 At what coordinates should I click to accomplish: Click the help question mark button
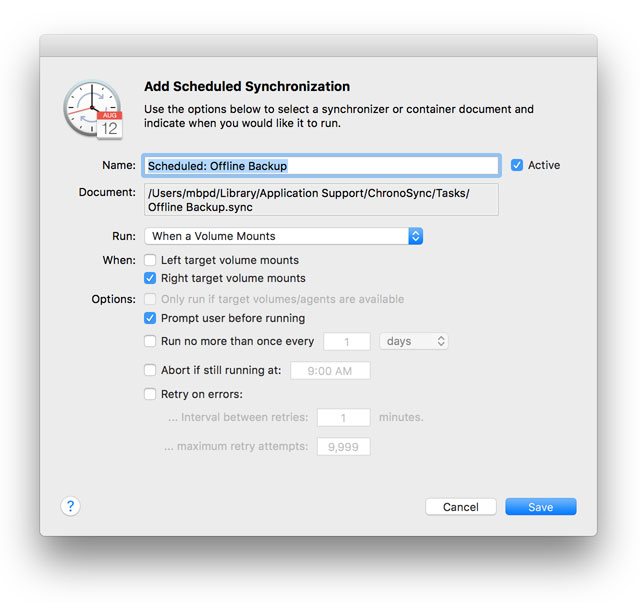[70, 506]
